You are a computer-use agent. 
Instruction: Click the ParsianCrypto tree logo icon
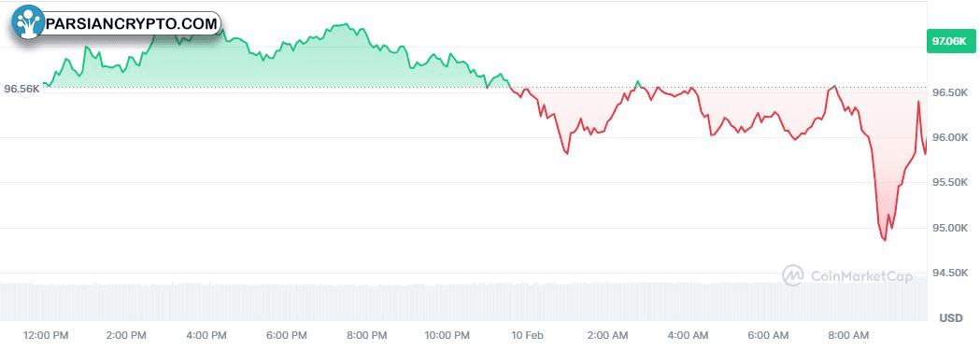[x=27, y=21]
